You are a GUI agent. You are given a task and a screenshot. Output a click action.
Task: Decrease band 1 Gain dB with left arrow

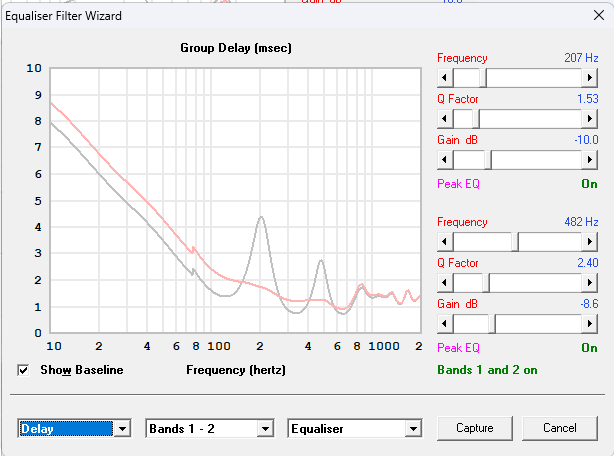pos(445,160)
